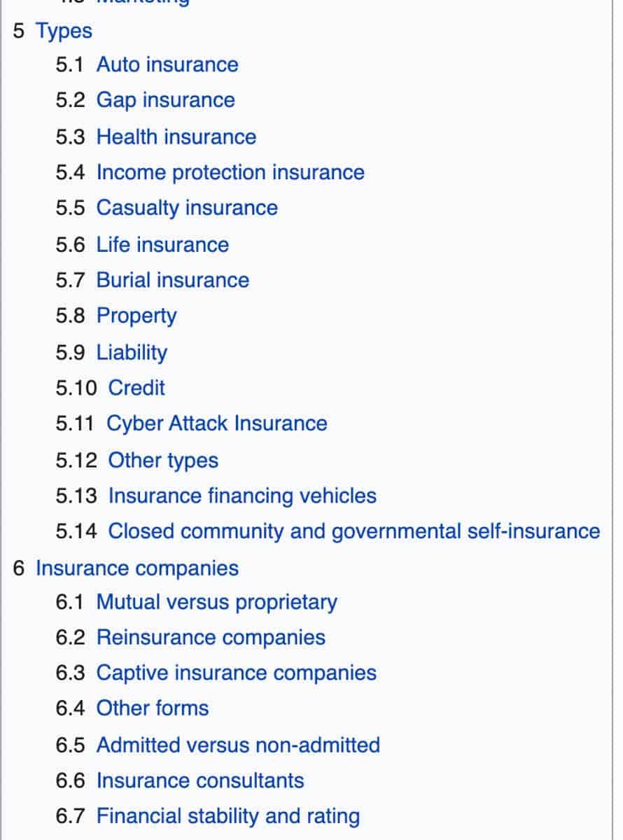This screenshot has height=840, width=623.
Task: Navigate to Mutual versus proprietary
Action: point(216,602)
